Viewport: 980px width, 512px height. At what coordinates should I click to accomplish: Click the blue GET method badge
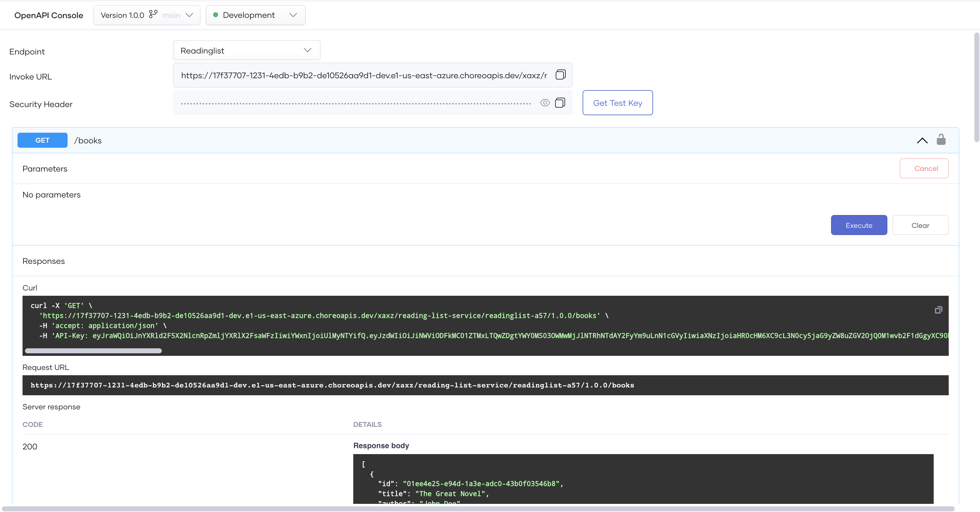(42, 141)
